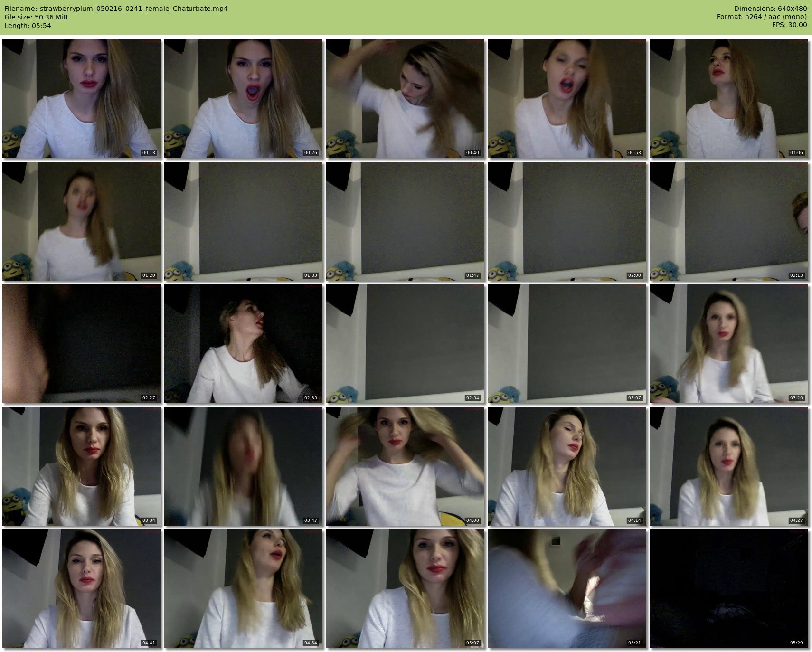Open the frame stamped 00:53

[567, 99]
